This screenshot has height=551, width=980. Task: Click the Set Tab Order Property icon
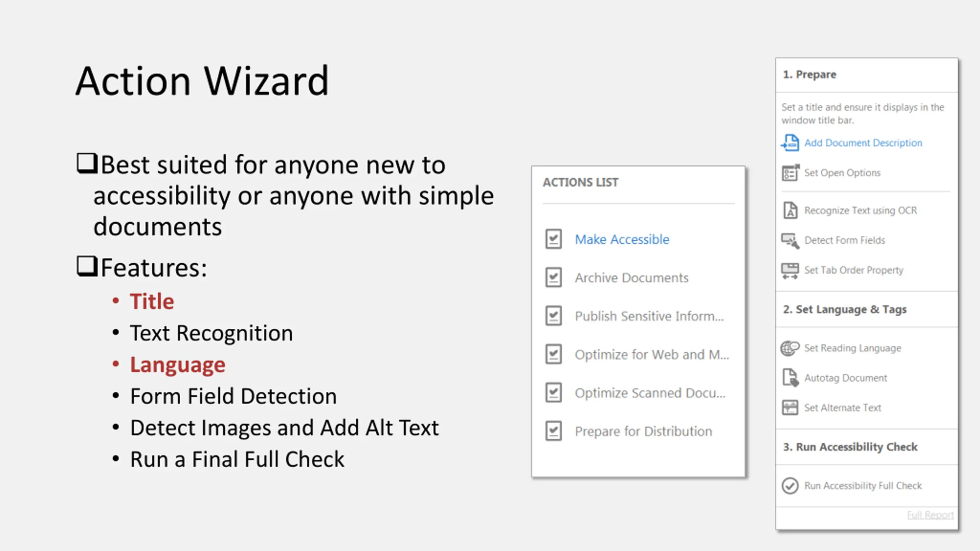click(790, 271)
